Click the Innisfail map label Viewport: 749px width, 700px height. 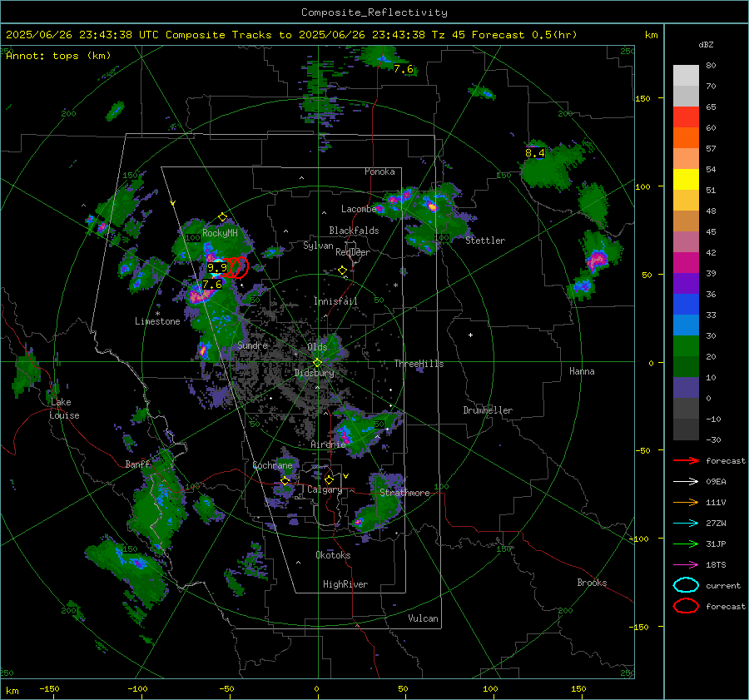[335, 301]
